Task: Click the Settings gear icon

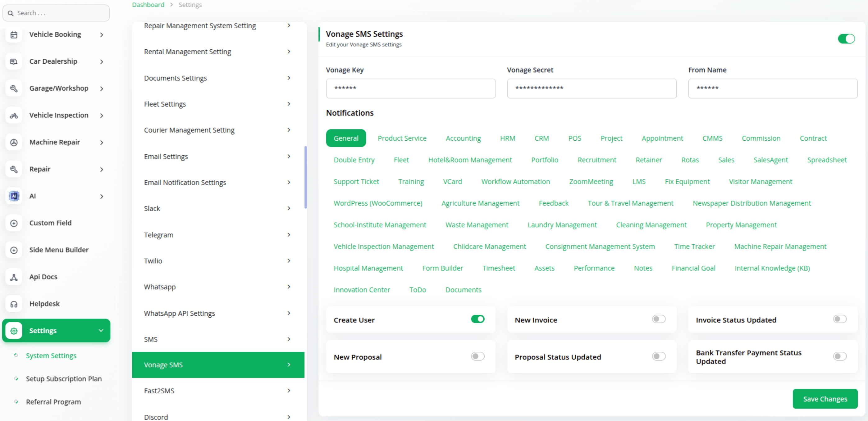Action: point(14,331)
